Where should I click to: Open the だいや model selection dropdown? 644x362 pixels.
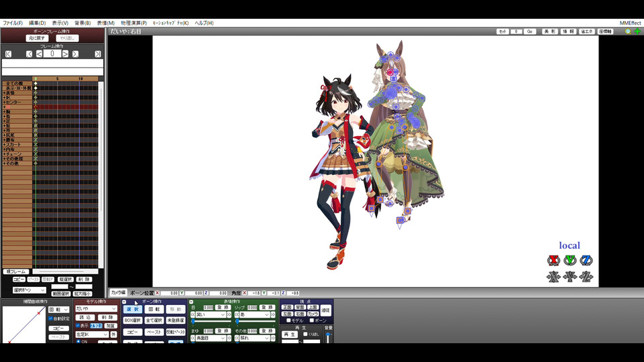[96, 308]
